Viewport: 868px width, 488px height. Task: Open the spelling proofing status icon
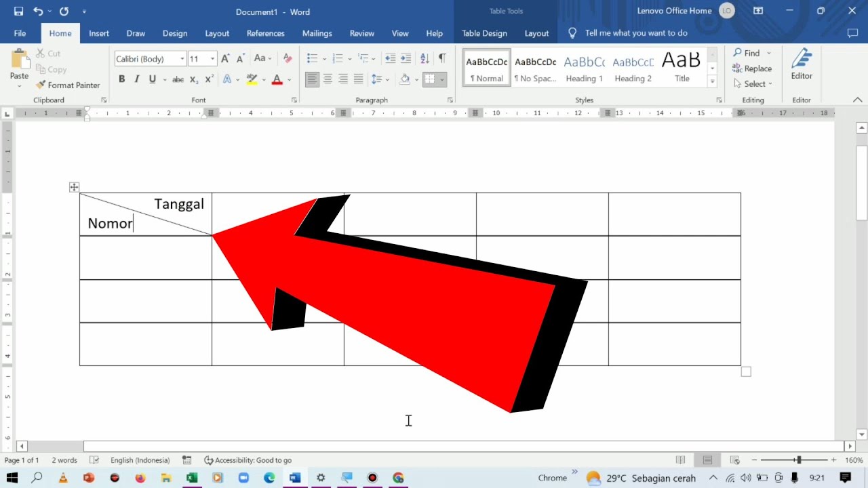point(94,460)
